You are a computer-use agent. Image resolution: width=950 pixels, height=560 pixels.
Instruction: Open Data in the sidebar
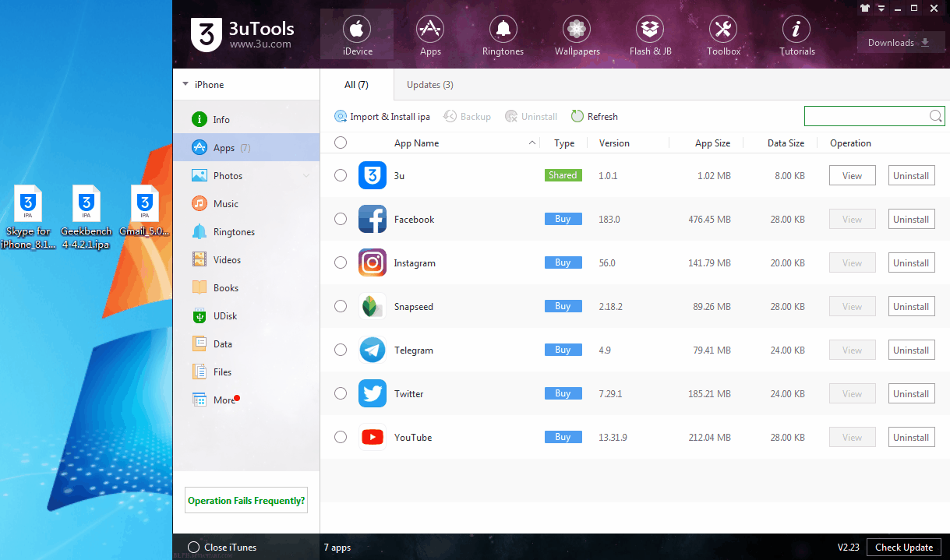coord(246,344)
